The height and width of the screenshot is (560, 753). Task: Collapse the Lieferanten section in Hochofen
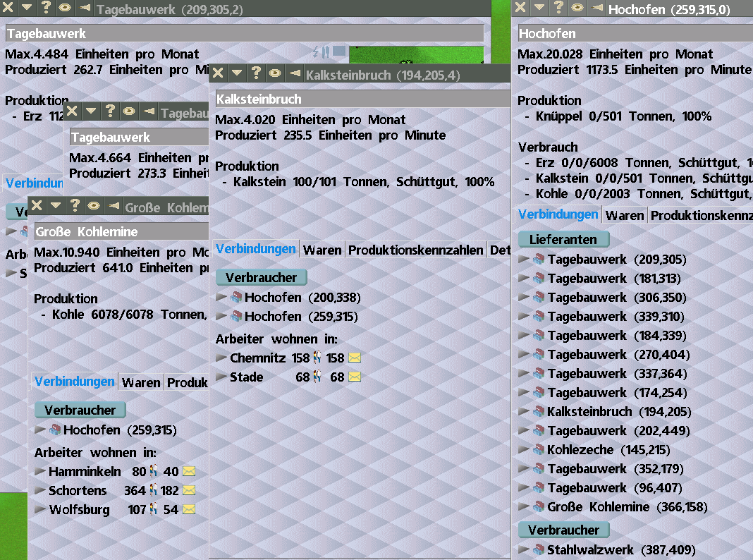563,240
